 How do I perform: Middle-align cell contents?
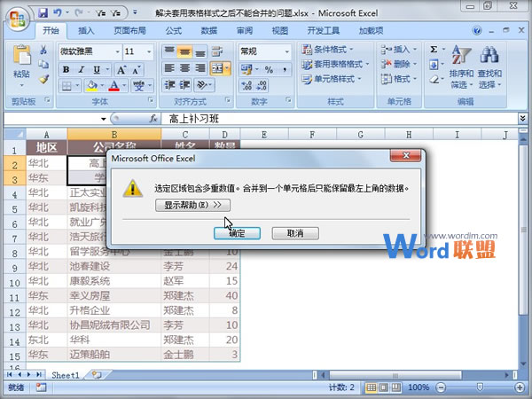[184, 51]
